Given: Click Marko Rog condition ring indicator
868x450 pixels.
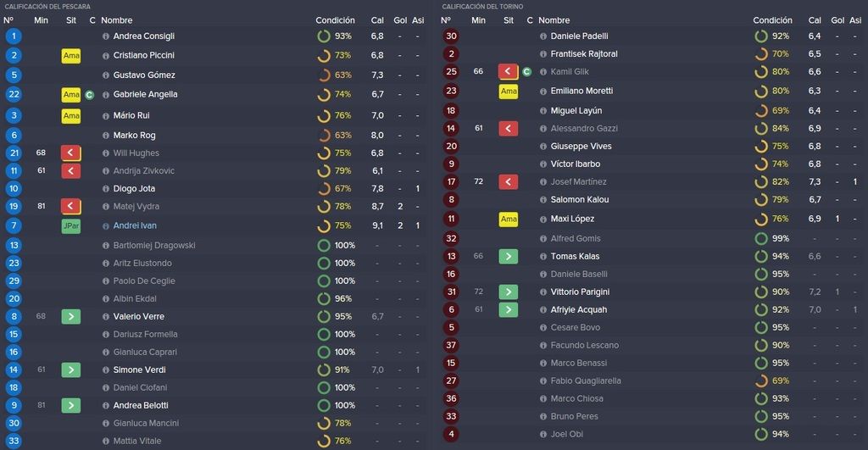Looking at the screenshot, I should click(x=324, y=135).
